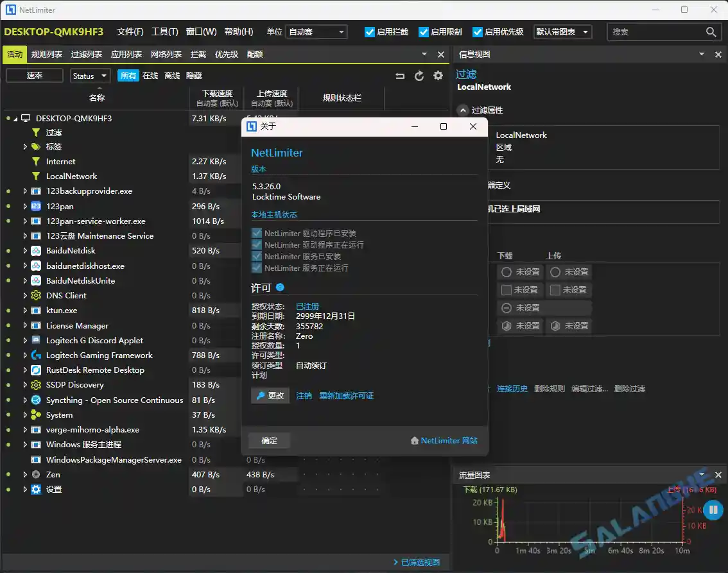Open the 单位 unit dropdown

click(x=316, y=31)
